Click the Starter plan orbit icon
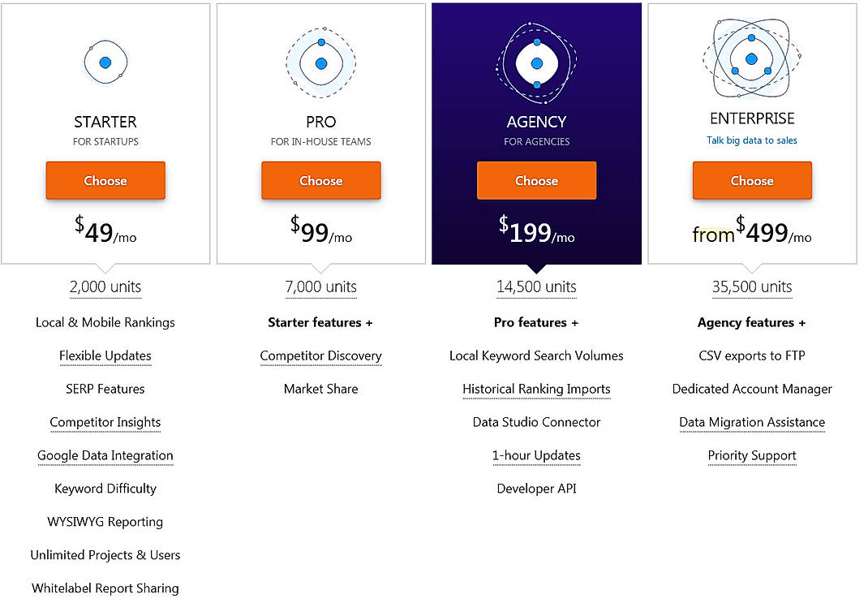868x616 pixels. 105,62
